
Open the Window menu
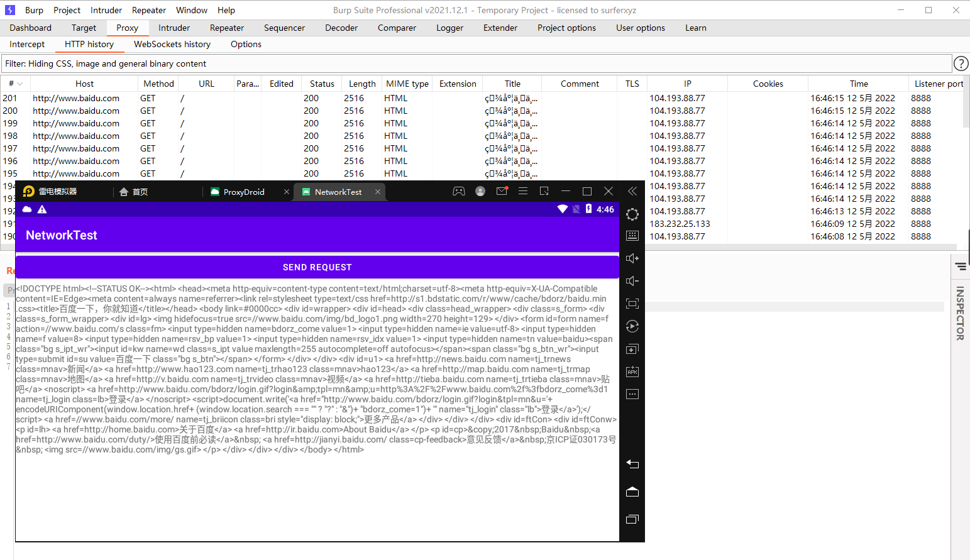coord(192,10)
